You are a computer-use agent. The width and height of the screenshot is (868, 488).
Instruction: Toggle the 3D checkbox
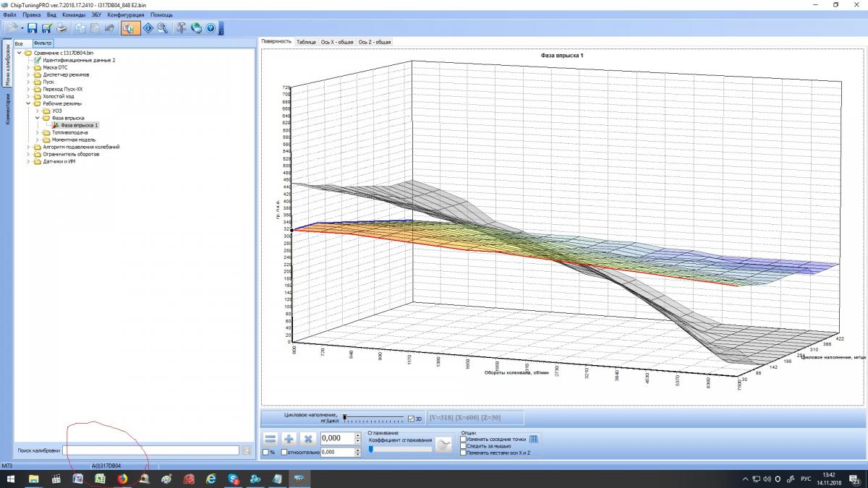coord(411,419)
